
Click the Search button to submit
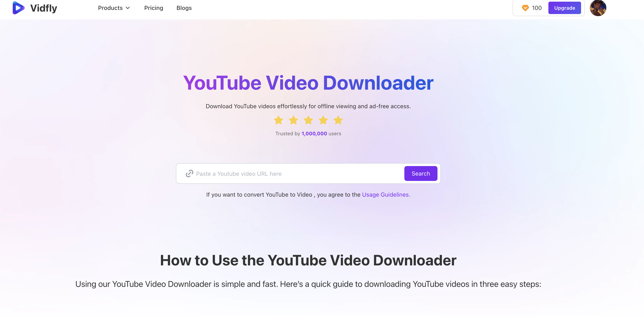click(421, 173)
